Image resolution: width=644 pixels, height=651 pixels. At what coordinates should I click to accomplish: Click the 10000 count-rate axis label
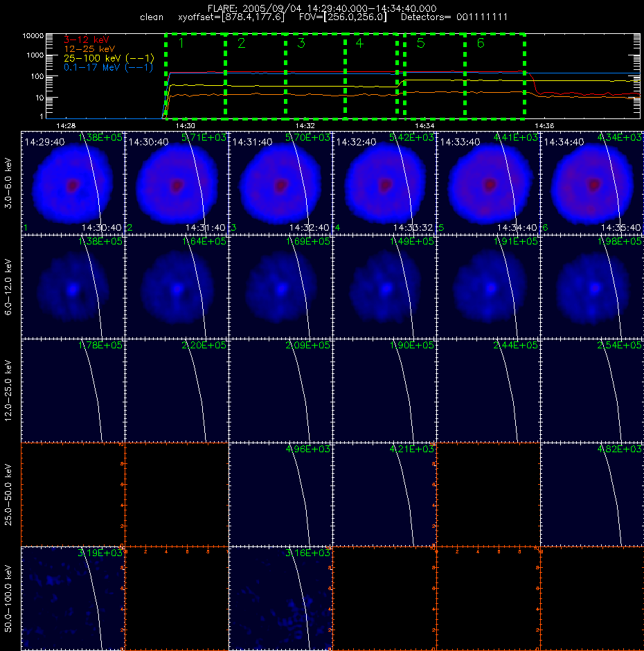33,36
